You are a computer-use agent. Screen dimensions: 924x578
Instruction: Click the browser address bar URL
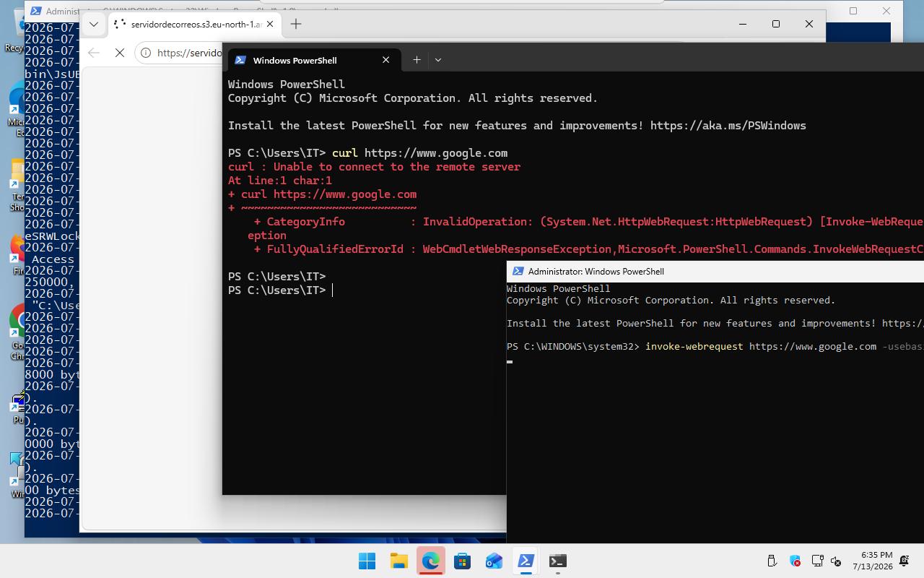point(189,53)
